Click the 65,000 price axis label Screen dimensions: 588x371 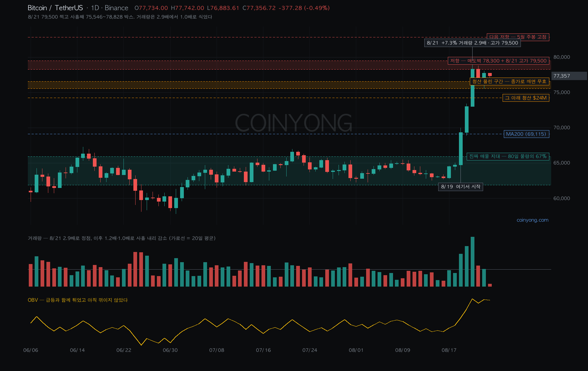point(562,163)
